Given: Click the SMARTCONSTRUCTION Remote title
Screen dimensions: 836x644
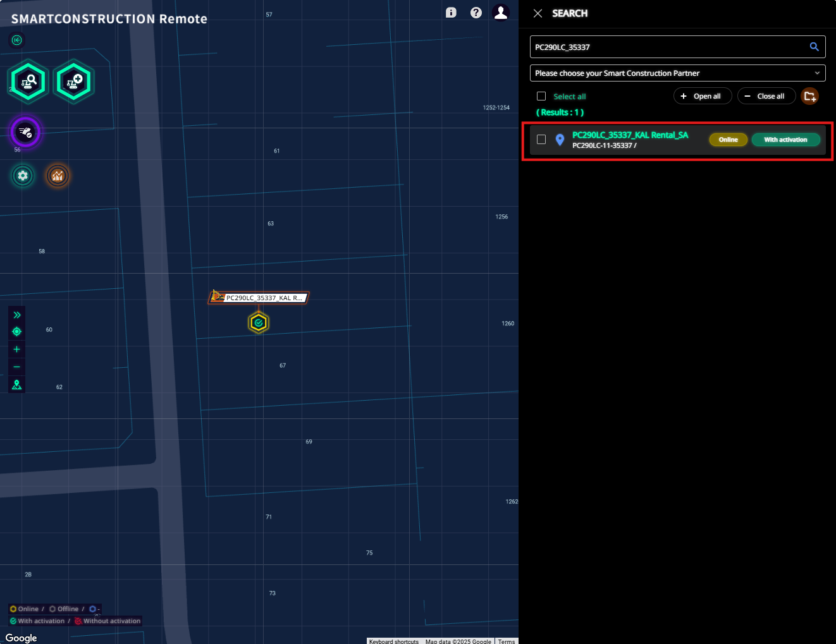Looking at the screenshot, I should [109, 19].
